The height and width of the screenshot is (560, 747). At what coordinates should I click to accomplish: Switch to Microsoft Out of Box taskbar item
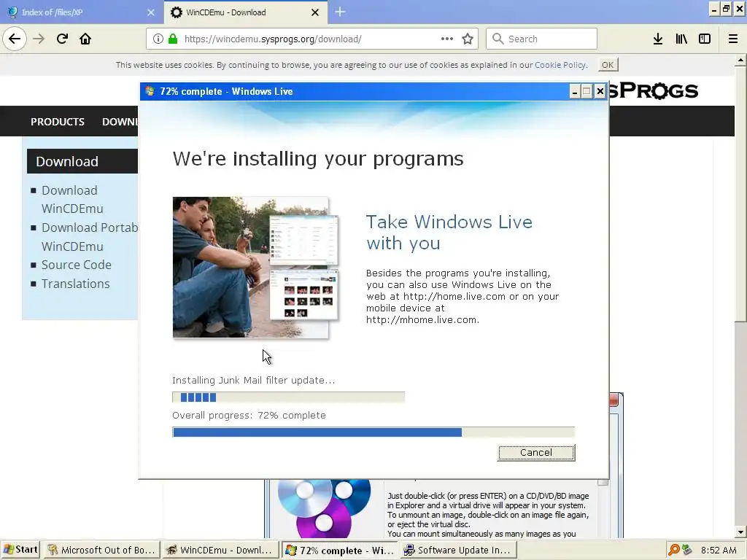(x=101, y=550)
